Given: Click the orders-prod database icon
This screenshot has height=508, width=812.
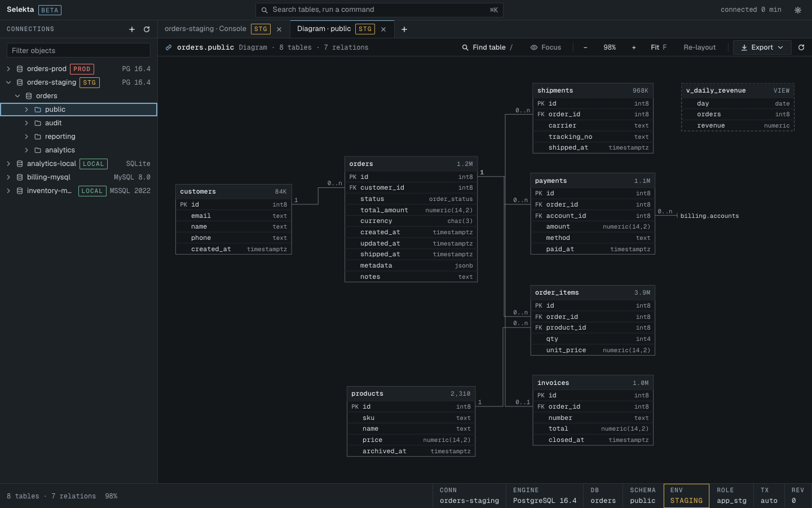Looking at the screenshot, I should tap(20, 69).
